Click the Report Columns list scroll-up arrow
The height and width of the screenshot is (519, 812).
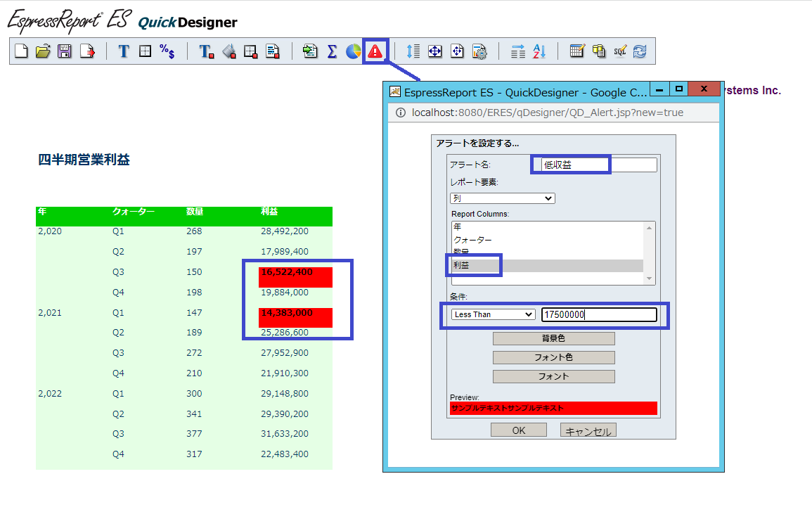[650, 227]
